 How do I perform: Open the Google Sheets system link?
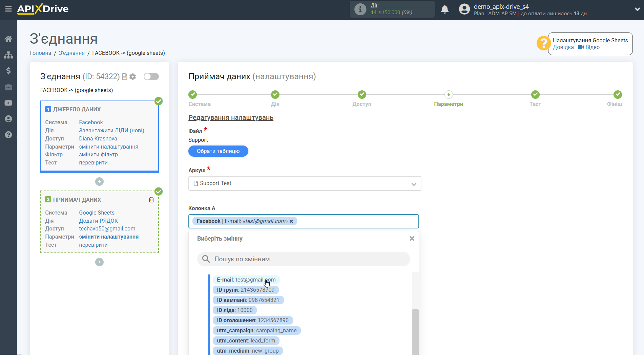[97, 213]
